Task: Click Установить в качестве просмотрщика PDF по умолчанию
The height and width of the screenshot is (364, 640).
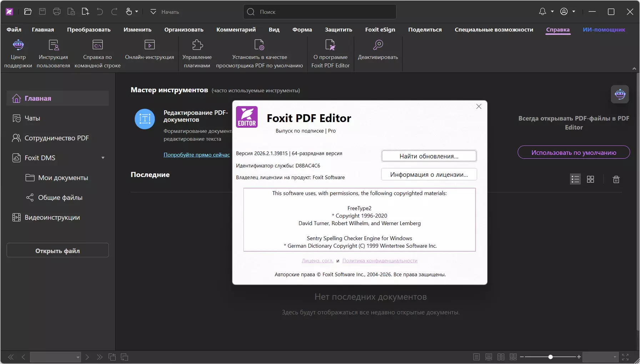Action: [x=259, y=54]
